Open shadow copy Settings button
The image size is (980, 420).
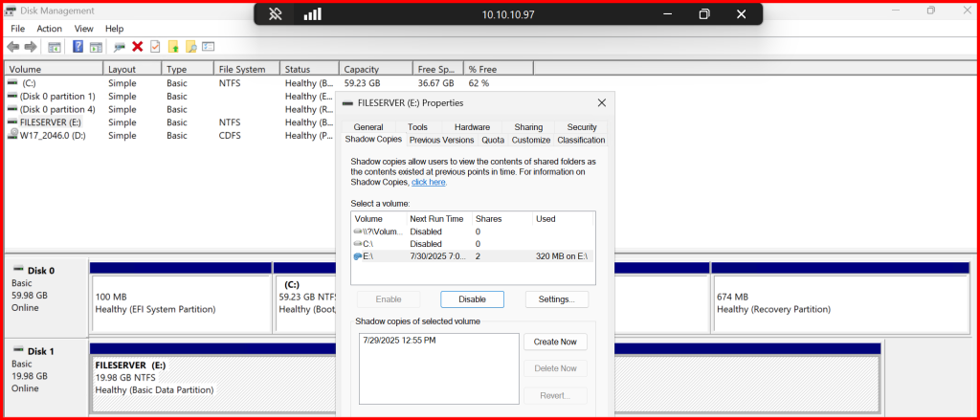(556, 299)
